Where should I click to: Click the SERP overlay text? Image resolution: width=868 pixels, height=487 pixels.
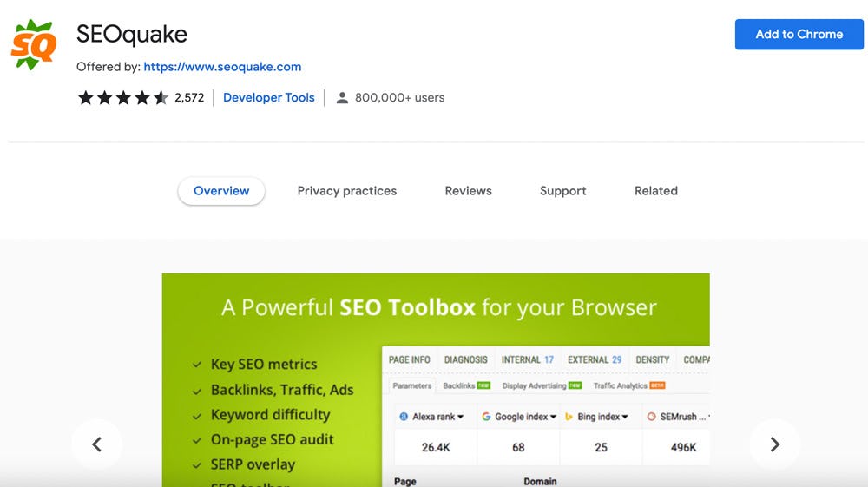point(253,464)
